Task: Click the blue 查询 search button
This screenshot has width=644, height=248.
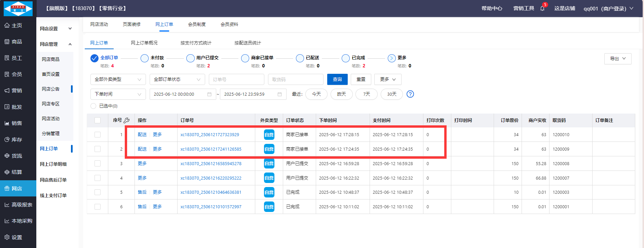Action: [337, 80]
